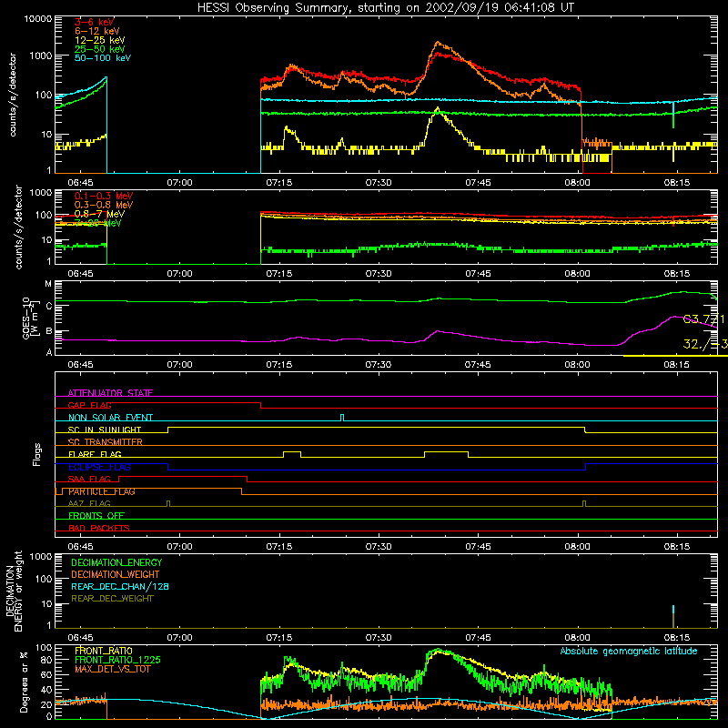This screenshot has width=728, height=728.
Task: Click the long FLARE_FLAG pulse near 07:40
Action: coord(446,454)
